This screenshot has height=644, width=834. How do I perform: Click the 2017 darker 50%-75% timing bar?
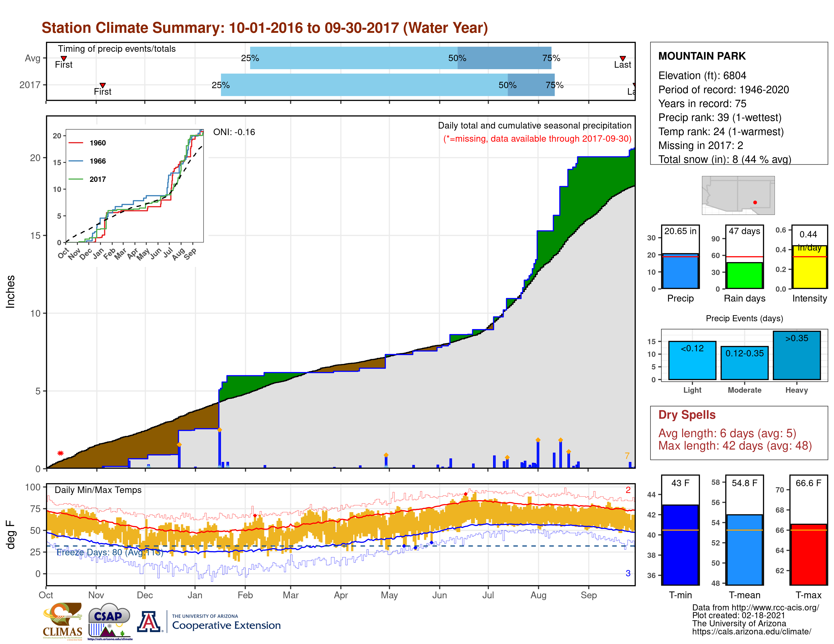coord(531,85)
